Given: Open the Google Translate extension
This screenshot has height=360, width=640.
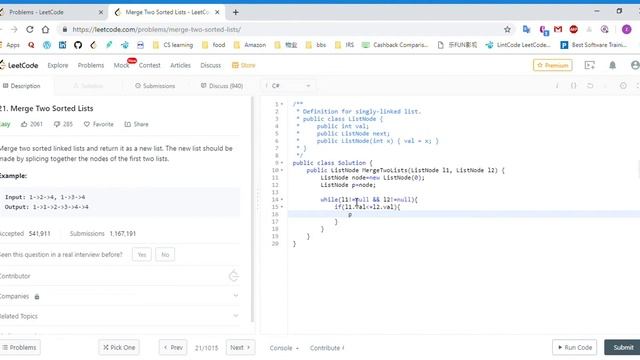Looking at the screenshot, I should click(x=526, y=29).
